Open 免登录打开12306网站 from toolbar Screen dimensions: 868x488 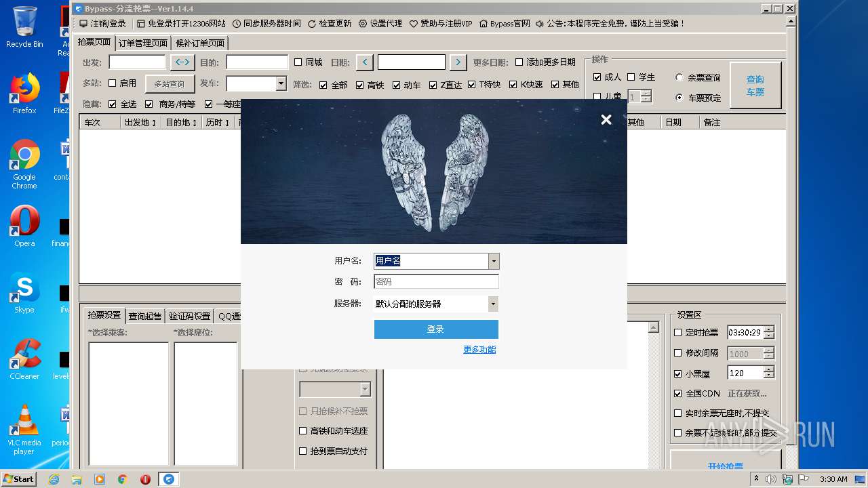pyautogui.click(x=181, y=23)
